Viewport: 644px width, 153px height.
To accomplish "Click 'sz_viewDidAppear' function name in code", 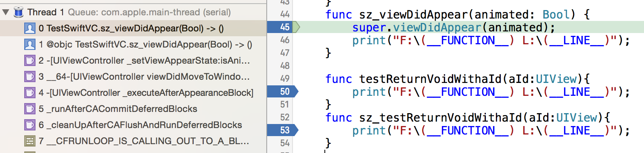I will pyautogui.click(x=413, y=15).
